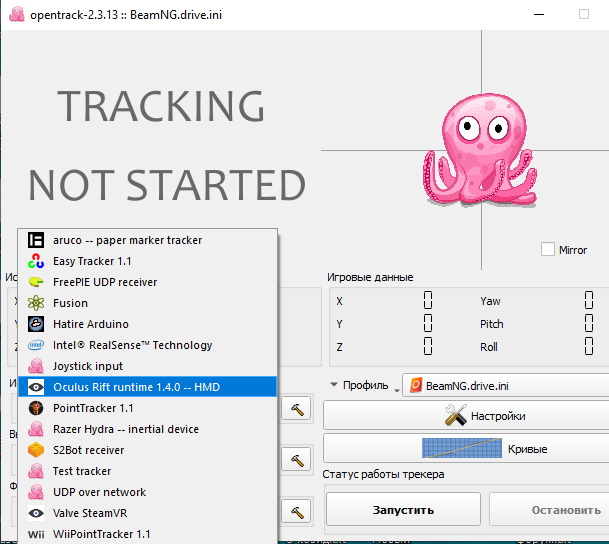This screenshot has height=544, width=609.
Task: Click the pink octopus pose preview
Action: [x=480, y=150]
